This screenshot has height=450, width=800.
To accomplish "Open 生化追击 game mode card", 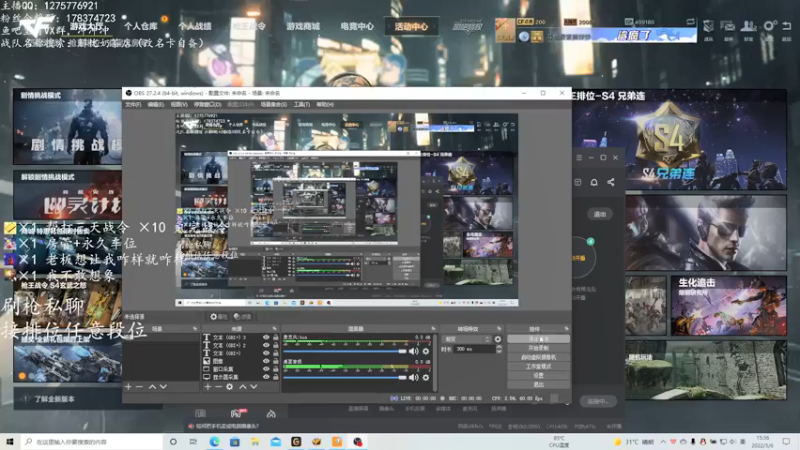I will 729,306.
